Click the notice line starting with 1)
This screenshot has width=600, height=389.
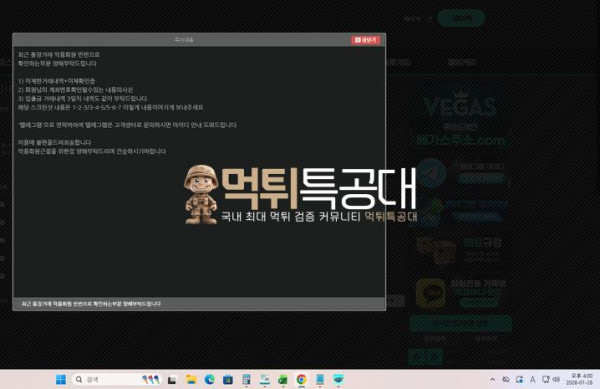click(x=57, y=81)
